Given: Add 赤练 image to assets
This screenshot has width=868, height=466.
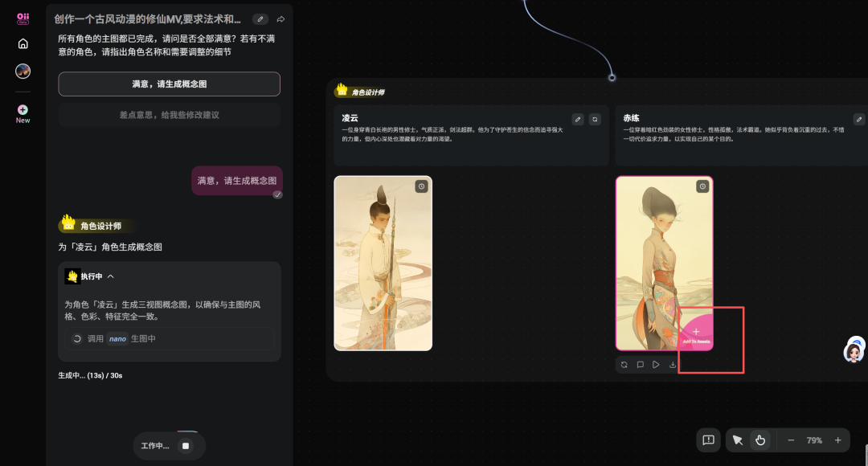Looking at the screenshot, I should click(696, 333).
